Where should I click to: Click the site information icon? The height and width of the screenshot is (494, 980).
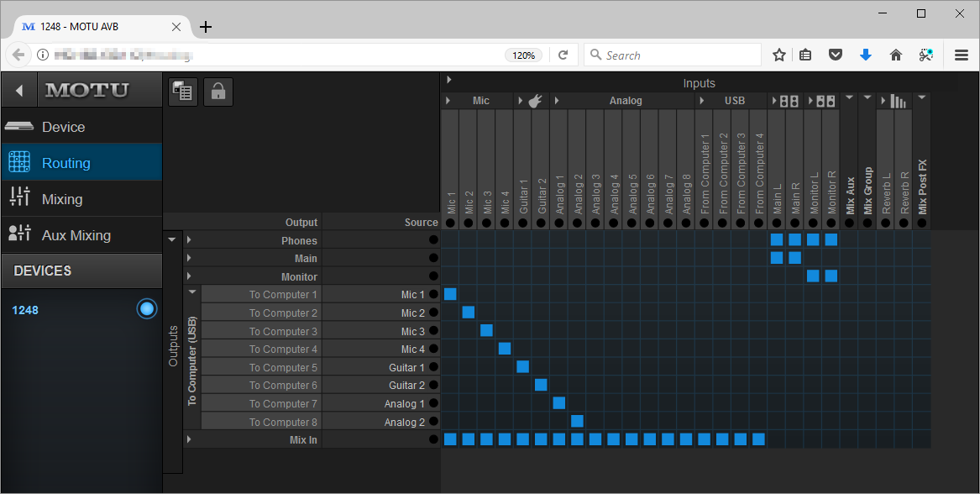tap(43, 55)
